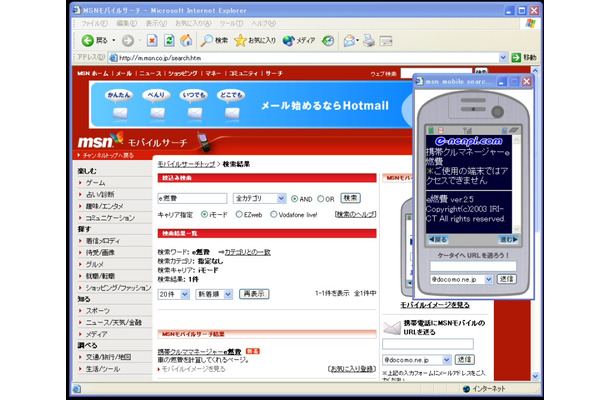Viewport: 610px width, 400px height.
Task: Click the Print toolbar icon
Action: [369, 40]
